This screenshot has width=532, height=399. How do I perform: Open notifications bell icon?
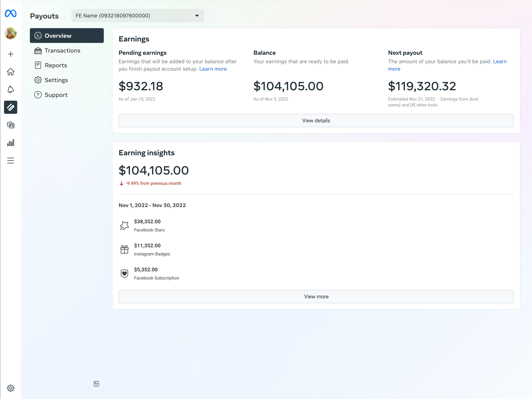pos(11,90)
